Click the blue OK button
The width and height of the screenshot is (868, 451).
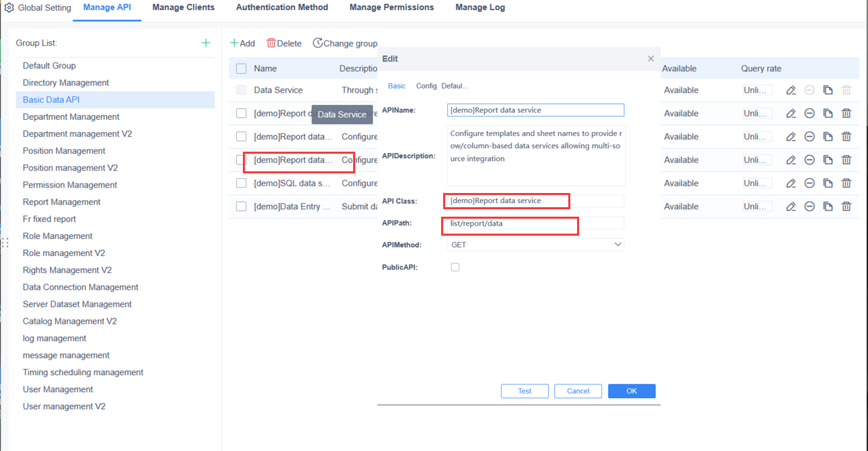coord(631,391)
